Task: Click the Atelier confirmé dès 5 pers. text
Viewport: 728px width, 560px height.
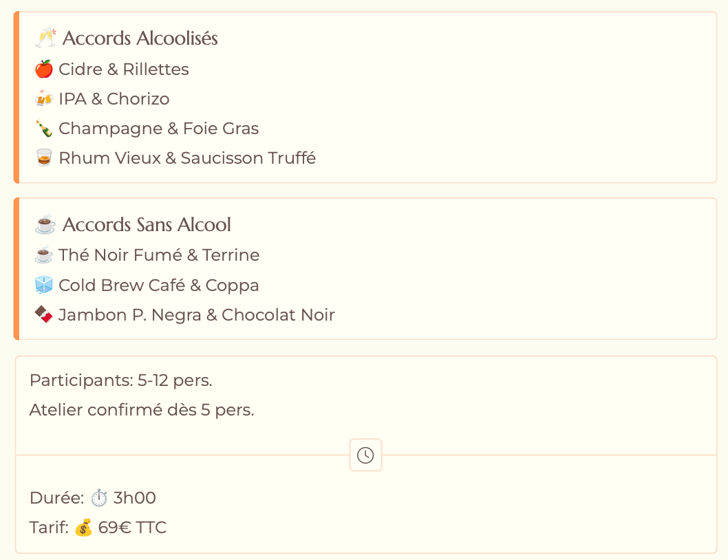Action: coord(142,410)
